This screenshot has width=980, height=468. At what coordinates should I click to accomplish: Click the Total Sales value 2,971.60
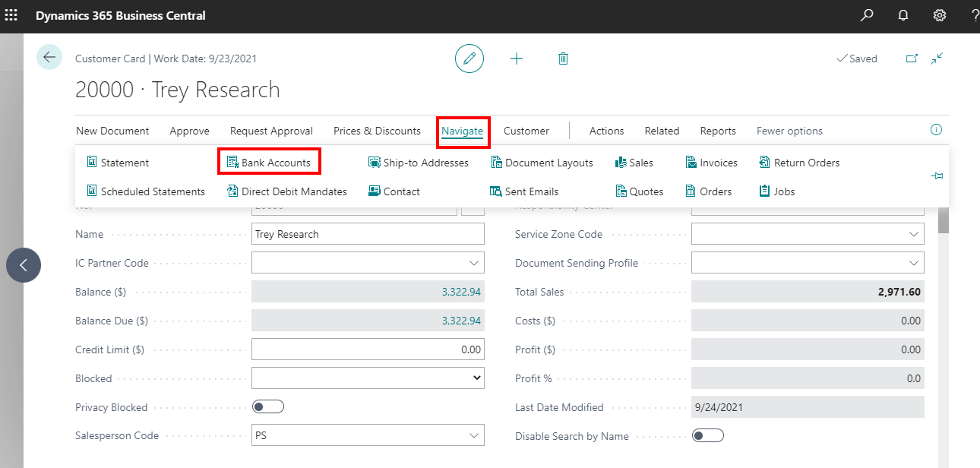tap(899, 292)
